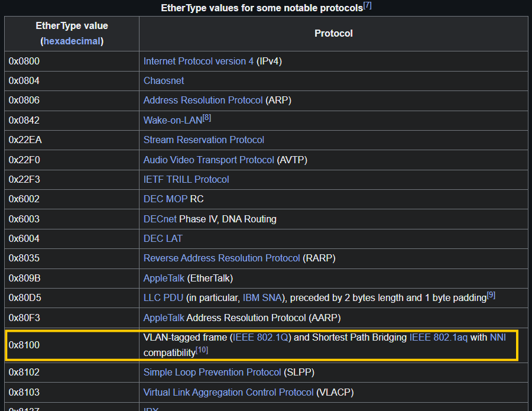Open Audio Video Transport Protocol link

209,160
